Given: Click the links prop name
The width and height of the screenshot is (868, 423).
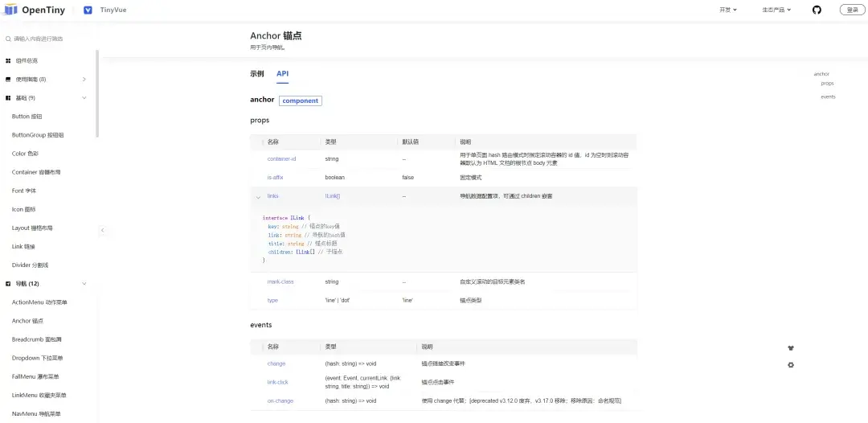Looking at the screenshot, I should coord(273,196).
